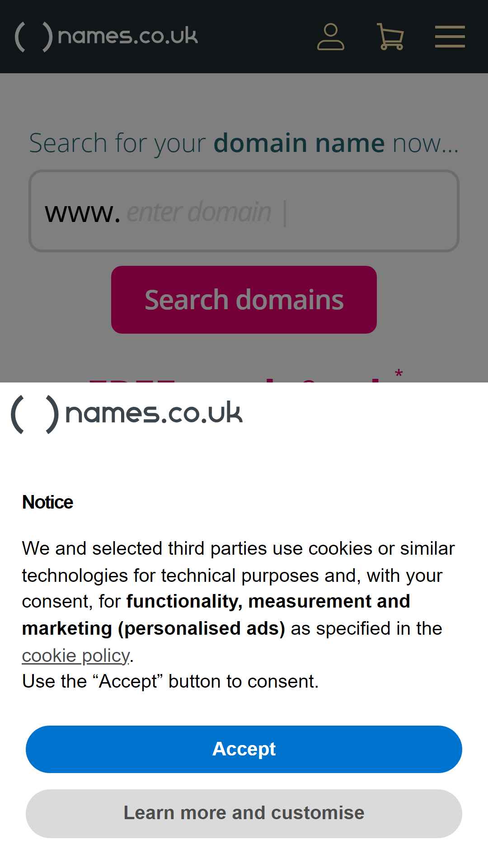This screenshot has height=868, width=488.
Task: Click the www. prefix in the domain box
Action: 83,212
